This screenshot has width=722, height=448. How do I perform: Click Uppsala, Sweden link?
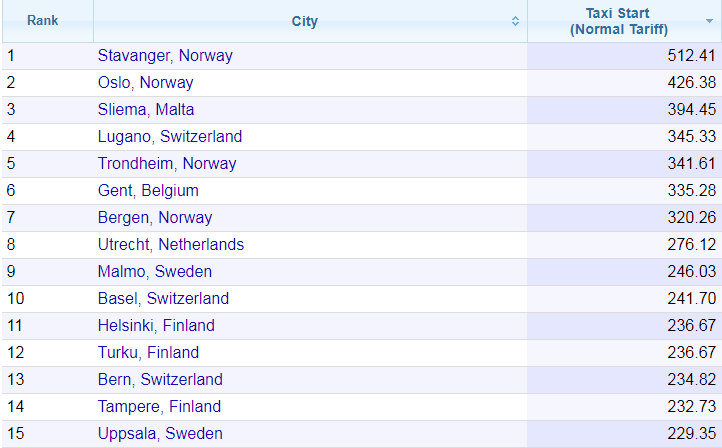[x=160, y=434]
